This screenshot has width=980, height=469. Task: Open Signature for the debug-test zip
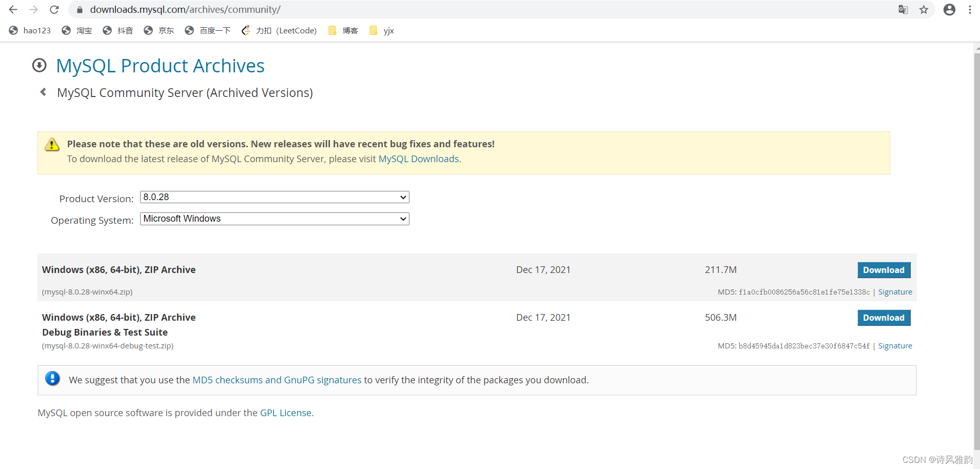point(895,346)
